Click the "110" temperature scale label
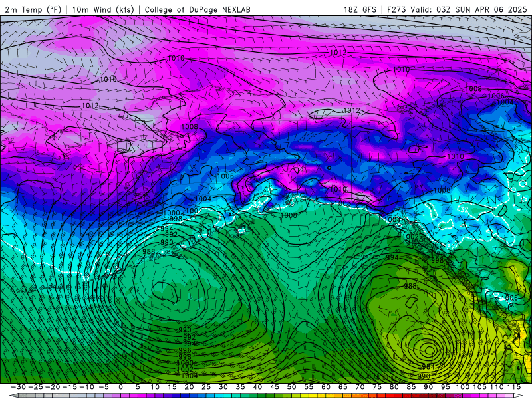 pyautogui.click(x=496, y=387)
